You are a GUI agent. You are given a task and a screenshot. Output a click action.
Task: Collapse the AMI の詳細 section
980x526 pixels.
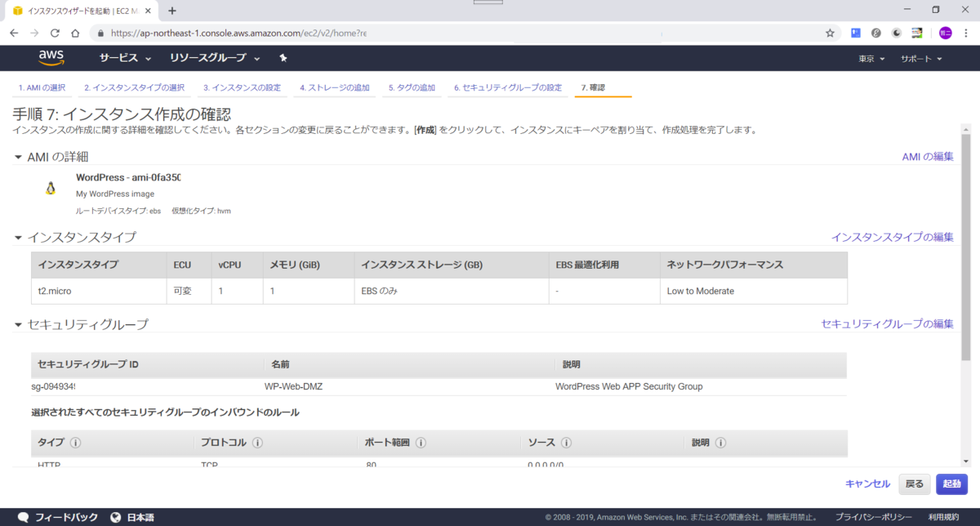[x=18, y=157]
